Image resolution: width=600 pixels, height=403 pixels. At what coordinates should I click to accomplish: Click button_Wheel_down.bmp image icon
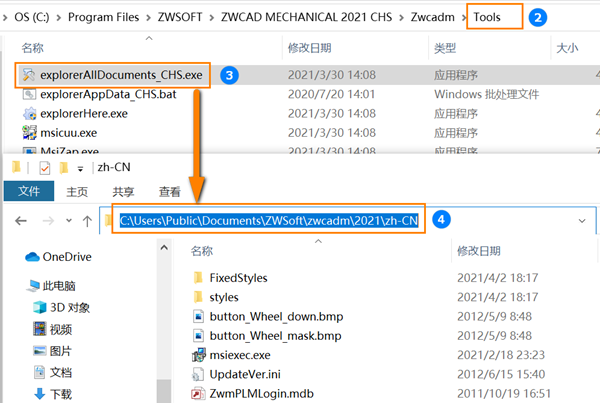point(198,317)
